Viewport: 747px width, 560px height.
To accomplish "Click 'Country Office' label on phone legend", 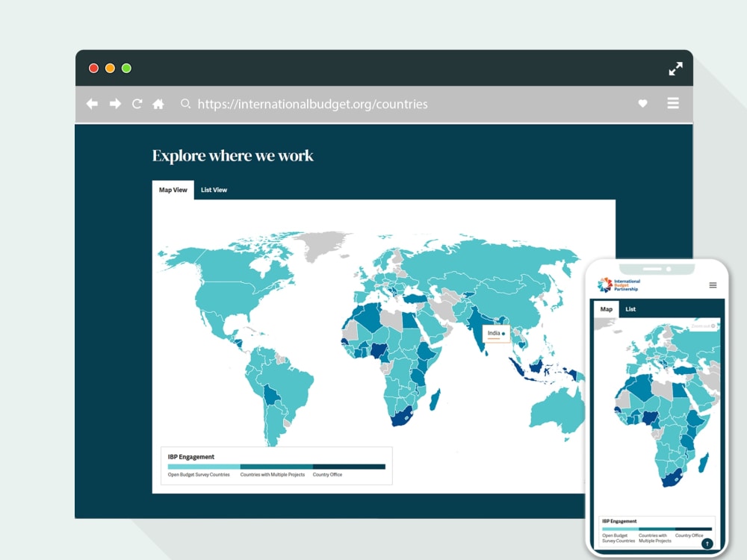I will coord(689,535).
